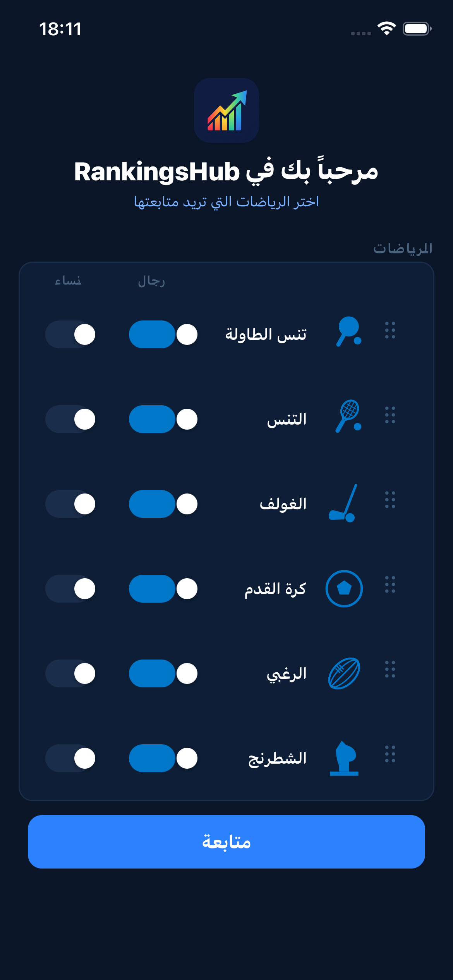Click the golf club icon
The width and height of the screenshot is (453, 980).
point(343,503)
